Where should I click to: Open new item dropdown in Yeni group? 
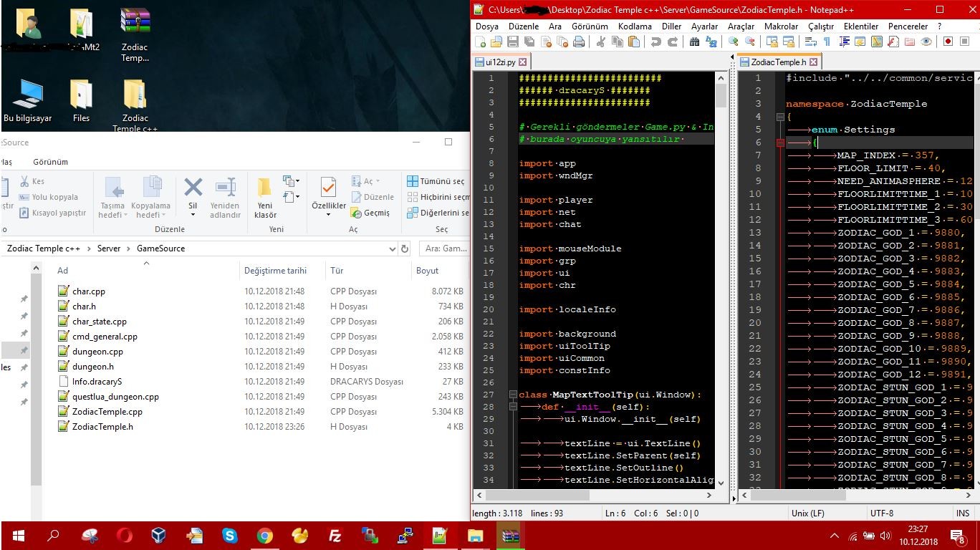pos(292,180)
